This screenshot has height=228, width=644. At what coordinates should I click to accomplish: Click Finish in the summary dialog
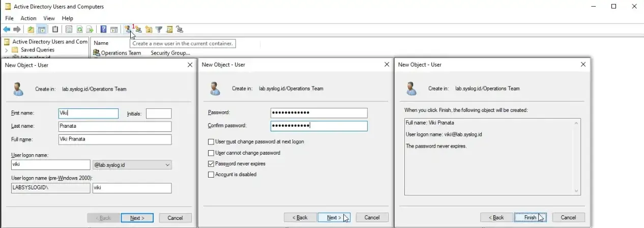(x=530, y=217)
